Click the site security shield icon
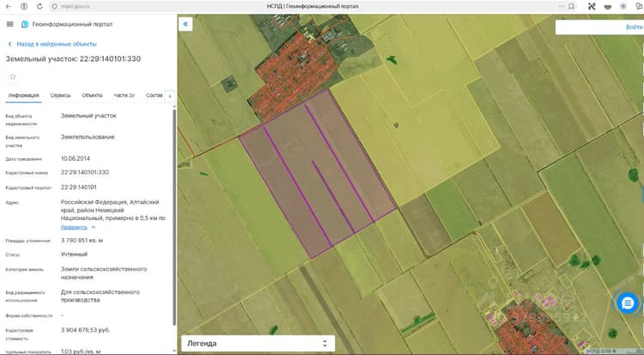The height and width of the screenshot is (355, 644). click(x=54, y=6)
